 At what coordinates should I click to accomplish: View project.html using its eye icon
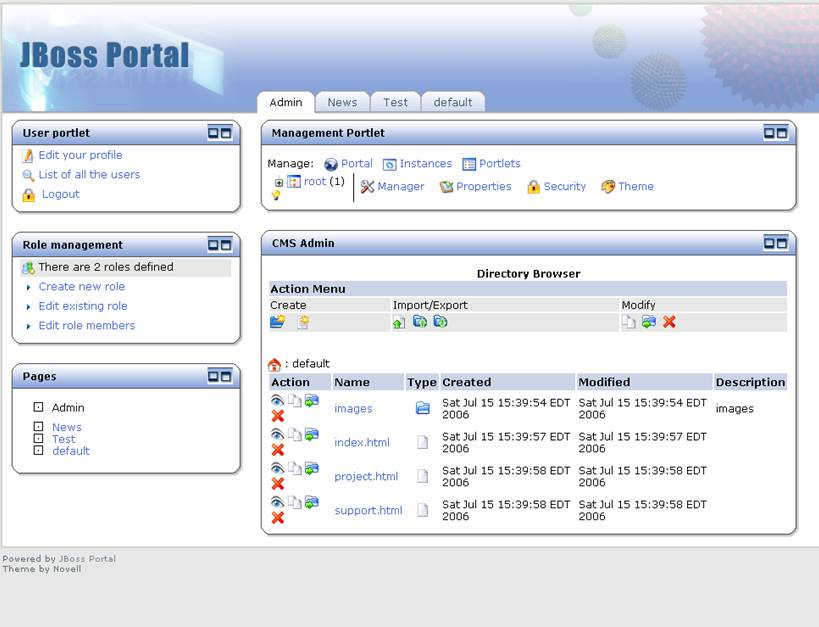(277, 469)
